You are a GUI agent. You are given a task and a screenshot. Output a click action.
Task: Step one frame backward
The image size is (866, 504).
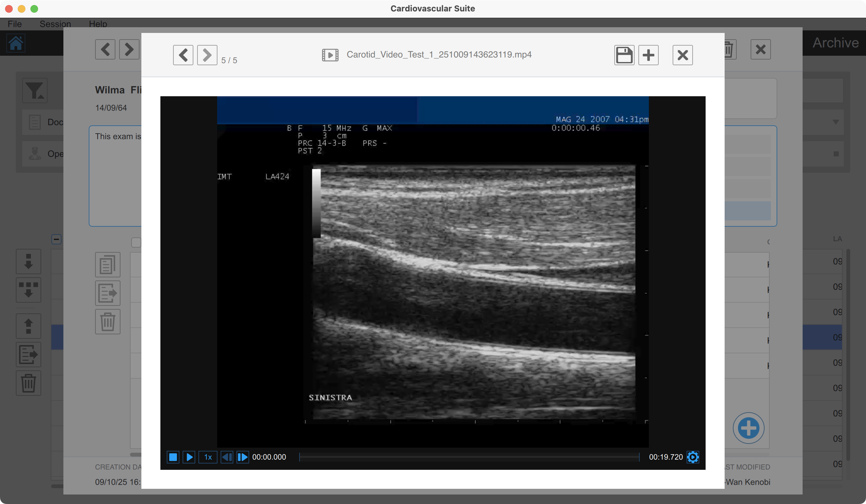227,457
